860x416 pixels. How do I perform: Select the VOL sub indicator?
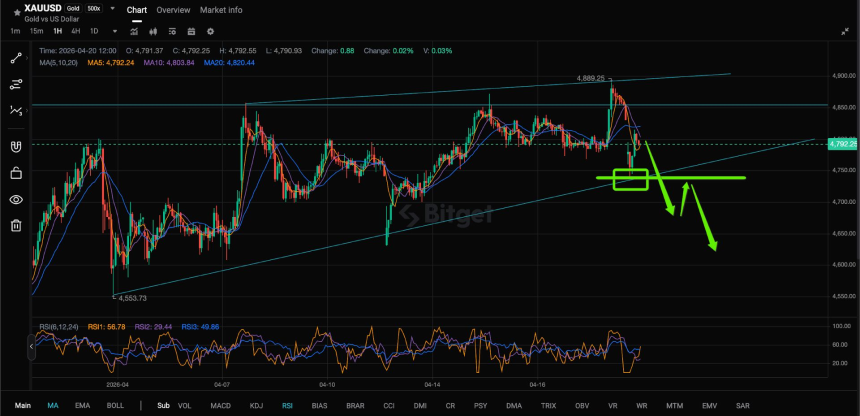pyautogui.click(x=184, y=406)
